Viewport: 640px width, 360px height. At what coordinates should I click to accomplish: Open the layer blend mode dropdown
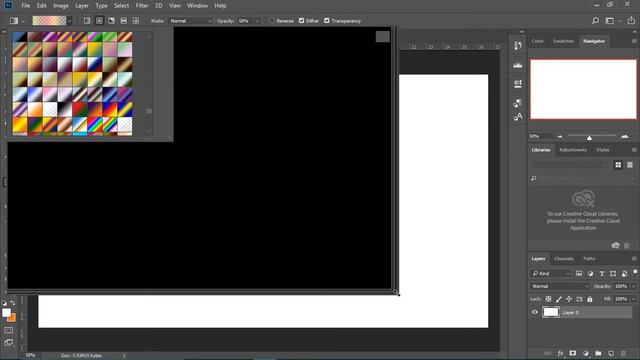click(x=560, y=287)
